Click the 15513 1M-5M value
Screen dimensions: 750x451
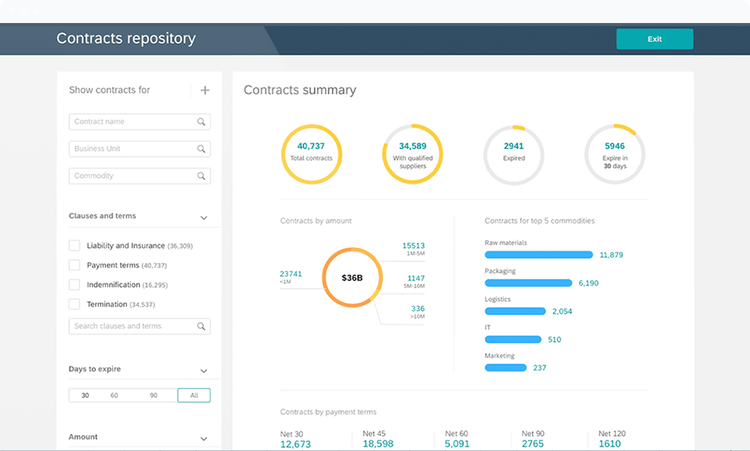413,245
